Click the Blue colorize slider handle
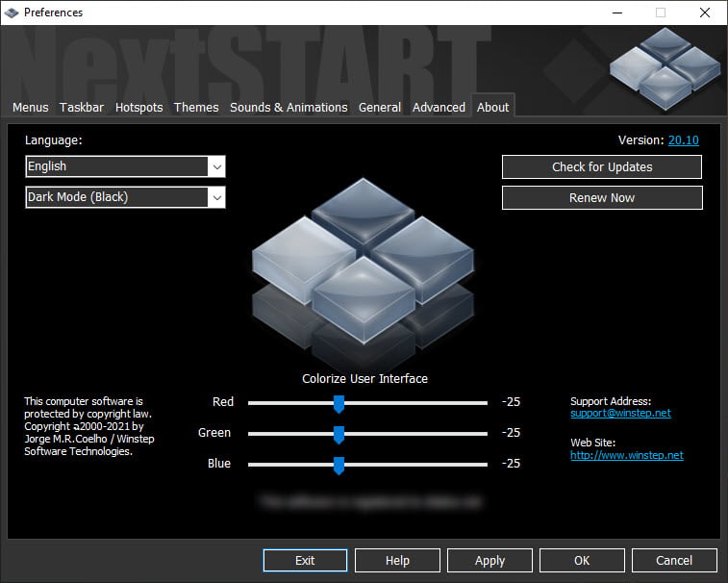This screenshot has height=583, width=728. point(339,466)
